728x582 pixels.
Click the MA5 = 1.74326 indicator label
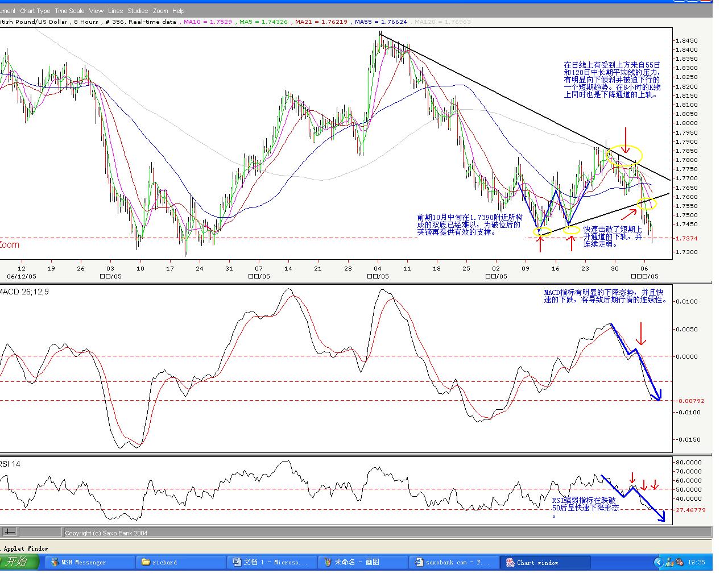point(263,22)
